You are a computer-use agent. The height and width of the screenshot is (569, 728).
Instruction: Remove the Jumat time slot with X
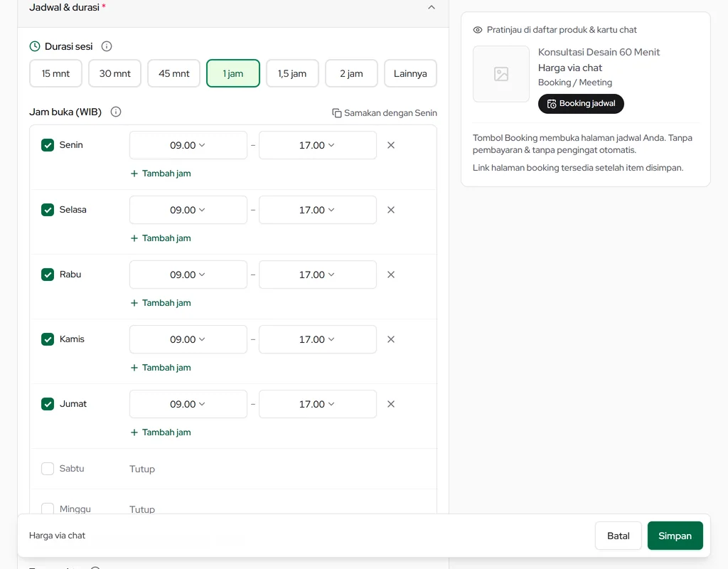(x=391, y=404)
